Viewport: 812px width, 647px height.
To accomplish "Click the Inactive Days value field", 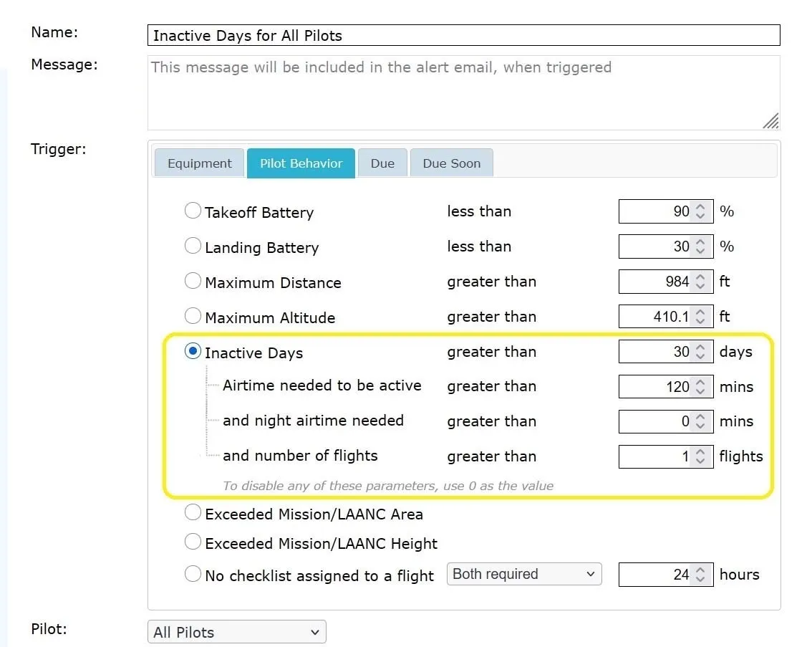I will pyautogui.click(x=666, y=352).
